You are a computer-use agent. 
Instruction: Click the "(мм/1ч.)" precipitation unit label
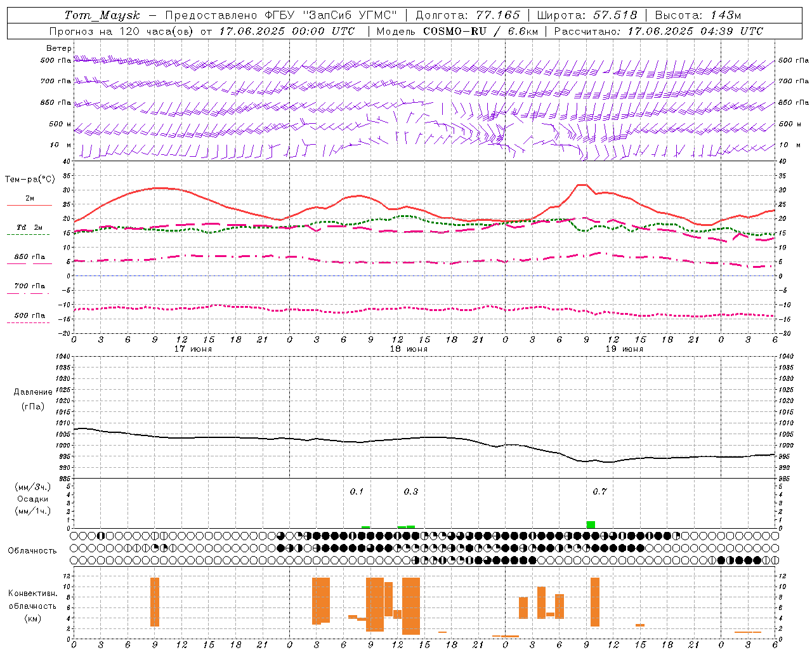[33, 511]
